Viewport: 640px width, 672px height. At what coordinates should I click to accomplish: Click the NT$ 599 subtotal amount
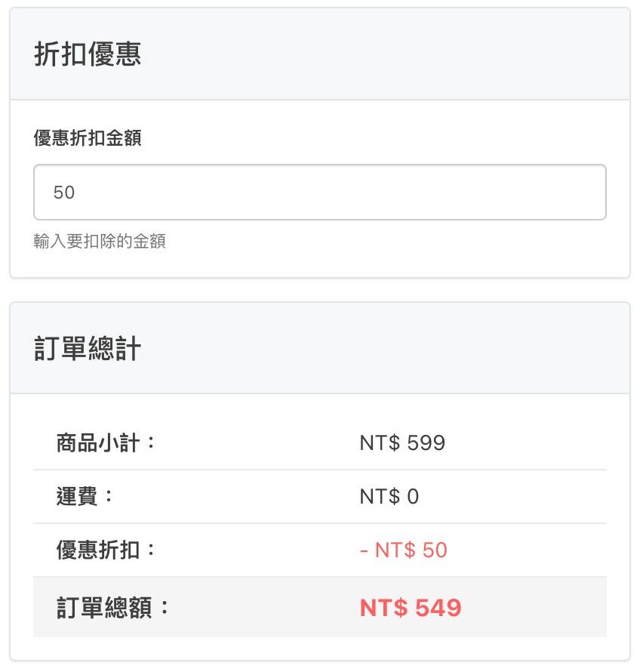[x=402, y=442]
